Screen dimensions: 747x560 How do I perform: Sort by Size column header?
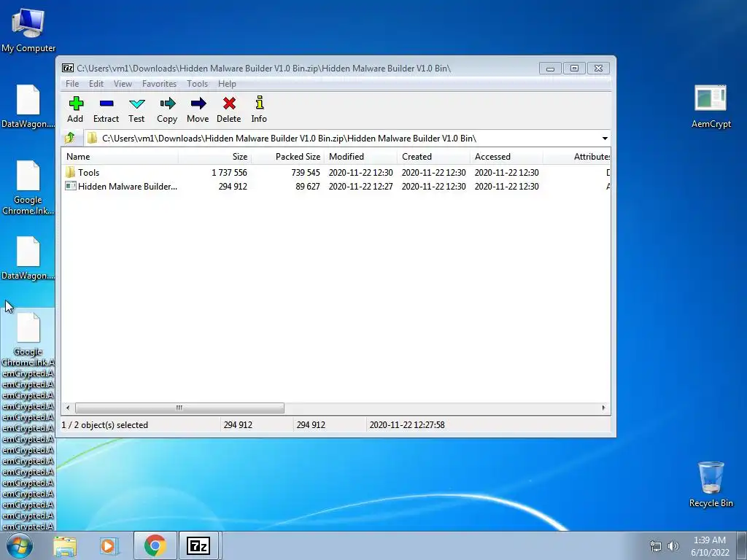[215, 157]
